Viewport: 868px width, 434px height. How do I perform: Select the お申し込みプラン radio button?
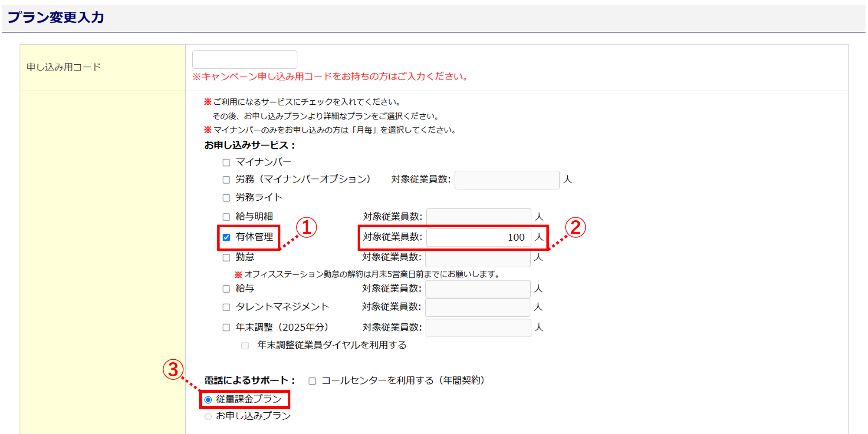208,417
